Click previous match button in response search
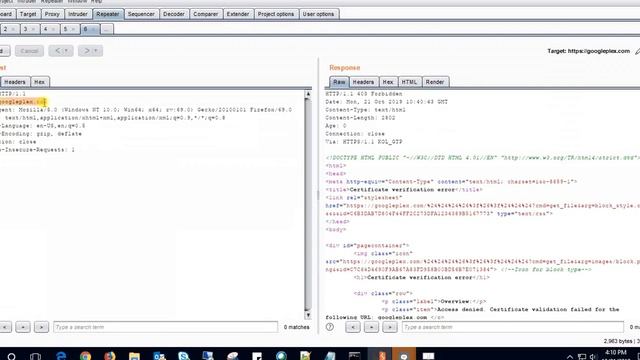The width and height of the screenshot is (640, 360). 353,327
